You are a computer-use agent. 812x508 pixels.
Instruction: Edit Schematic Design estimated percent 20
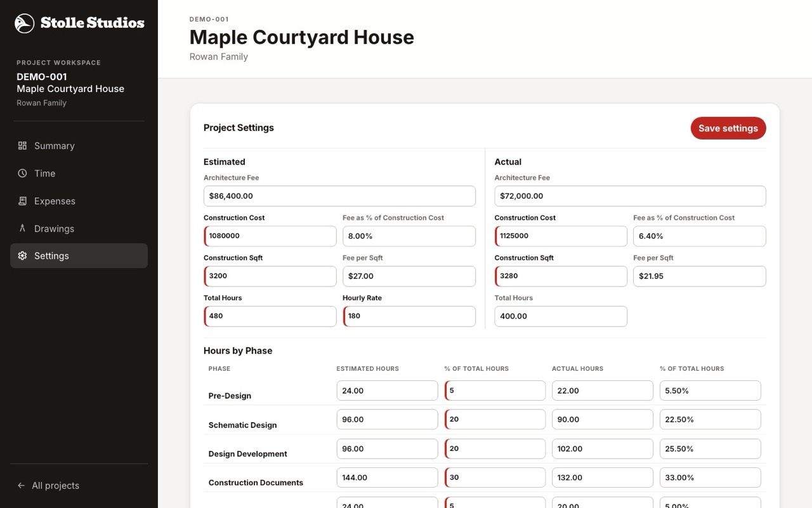(495, 420)
